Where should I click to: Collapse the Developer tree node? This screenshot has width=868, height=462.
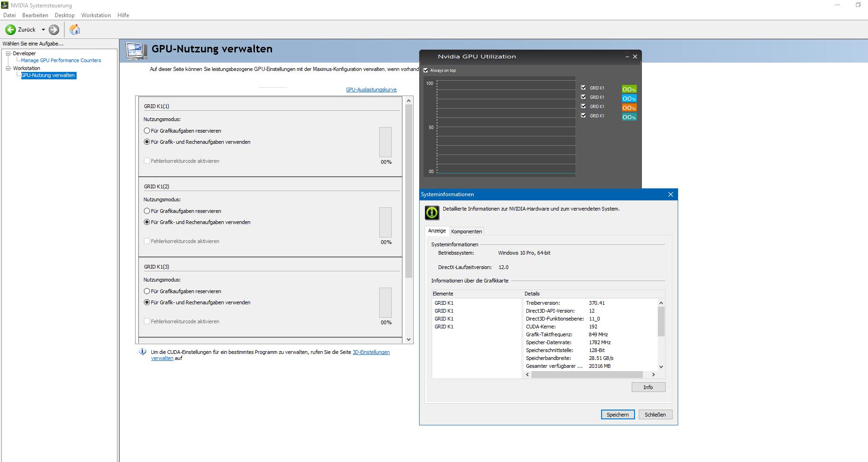tap(7, 53)
